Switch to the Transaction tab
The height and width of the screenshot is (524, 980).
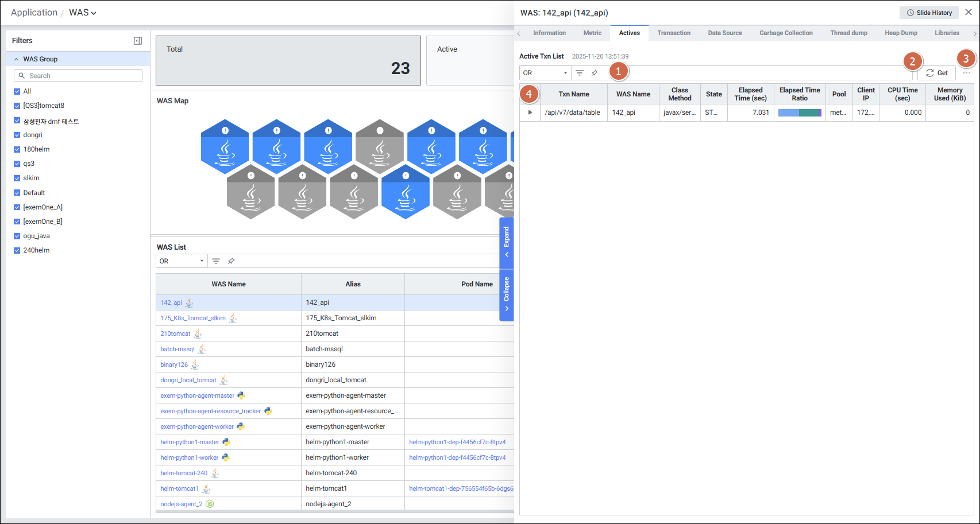[x=674, y=33]
